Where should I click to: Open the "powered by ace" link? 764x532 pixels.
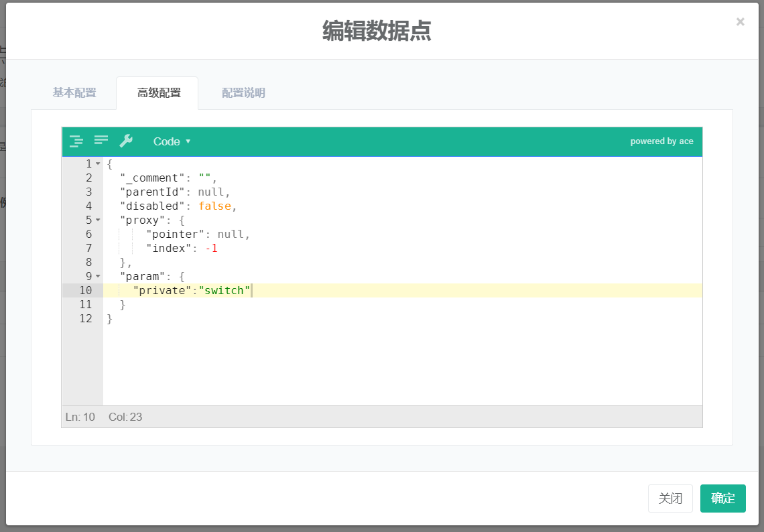tap(661, 141)
